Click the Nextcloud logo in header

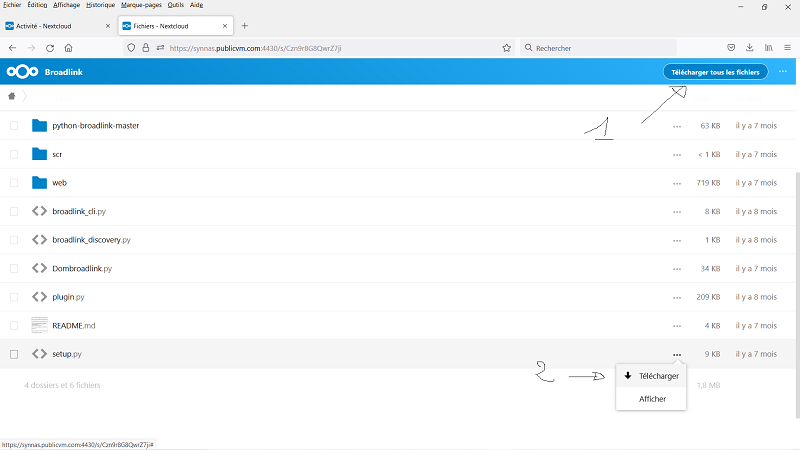[22, 72]
